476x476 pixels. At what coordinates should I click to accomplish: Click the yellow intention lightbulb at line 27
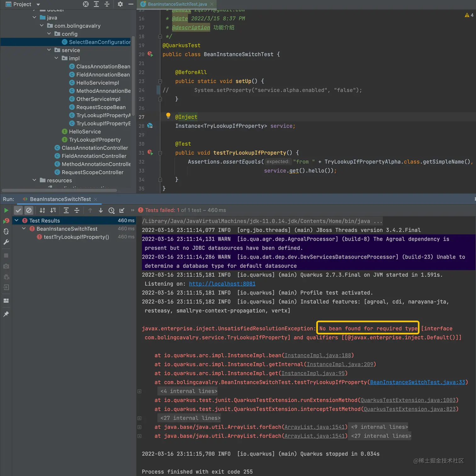(168, 116)
